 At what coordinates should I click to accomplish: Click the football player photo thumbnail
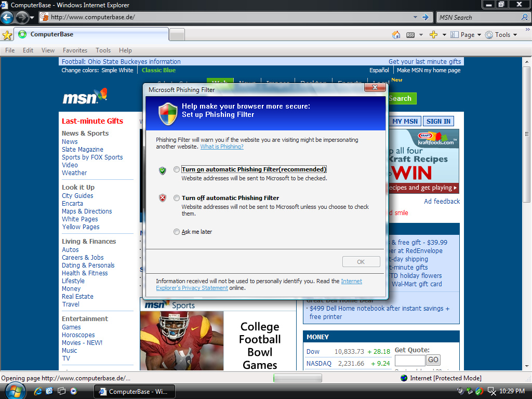(182, 341)
